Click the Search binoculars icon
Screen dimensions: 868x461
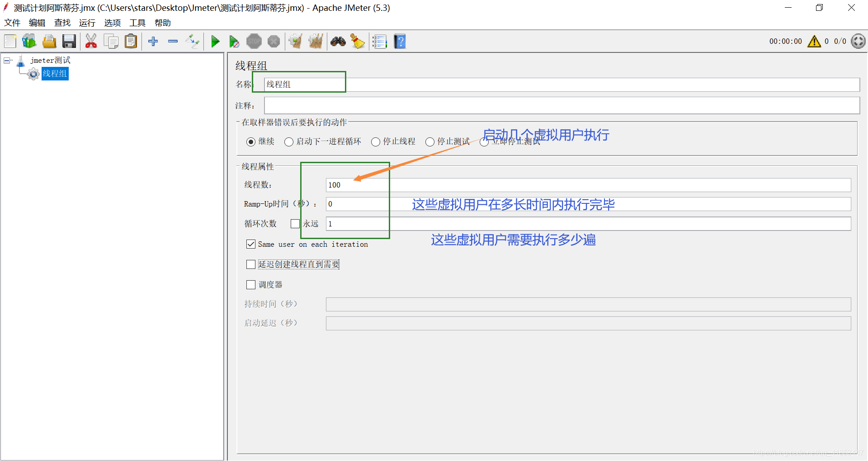[338, 42]
